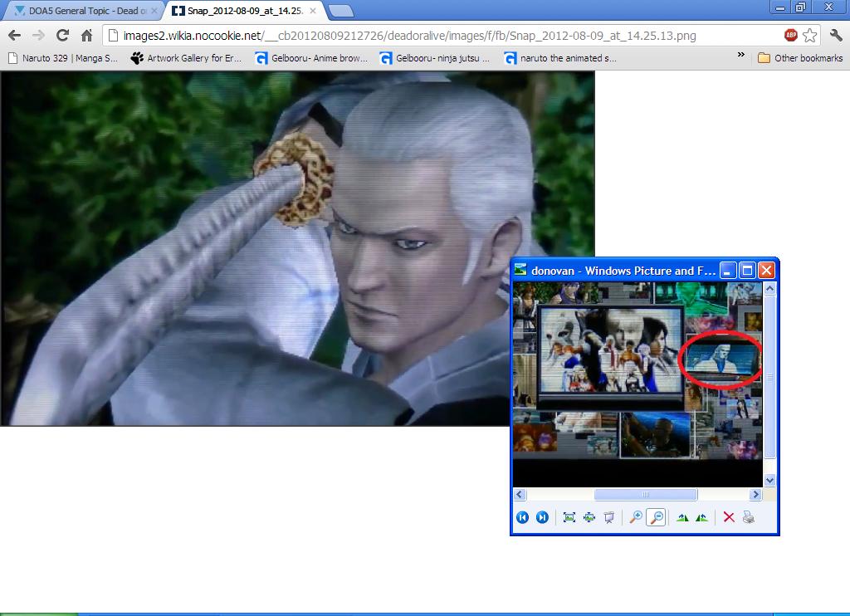Click the Picture Viewer vertical scrollbar down arrow
Image resolution: width=850 pixels, height=616 pixels.
769,480
